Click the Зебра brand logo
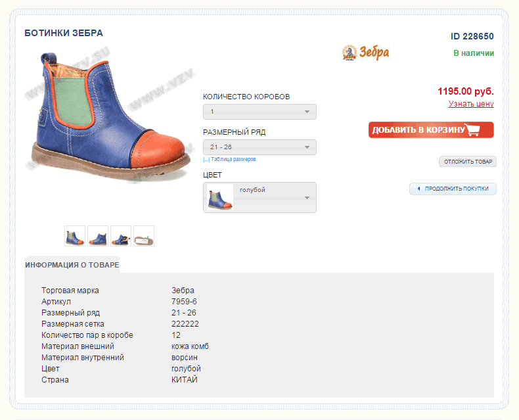The height and width of the screenshot is (420, 519). point(366,53)
